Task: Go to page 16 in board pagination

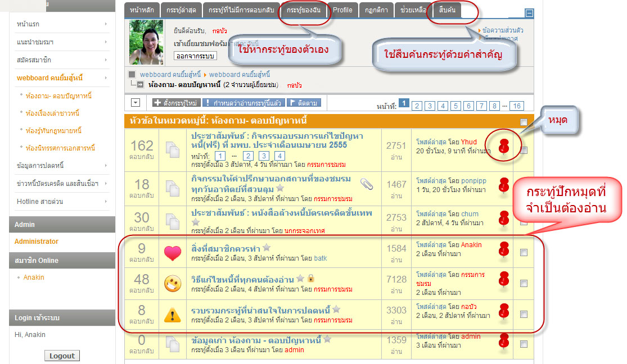Action: tap(517, 106)
